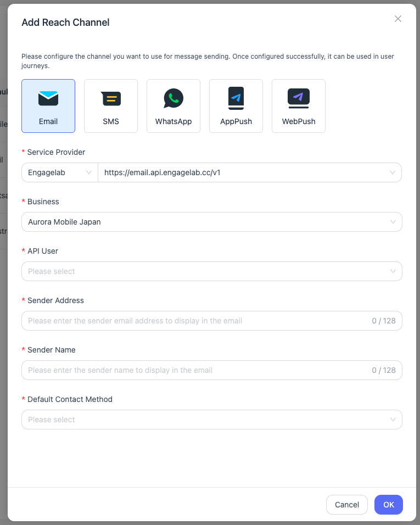Close the Add Reach Channel dialog
420x525 pixels.
point(398,19)
